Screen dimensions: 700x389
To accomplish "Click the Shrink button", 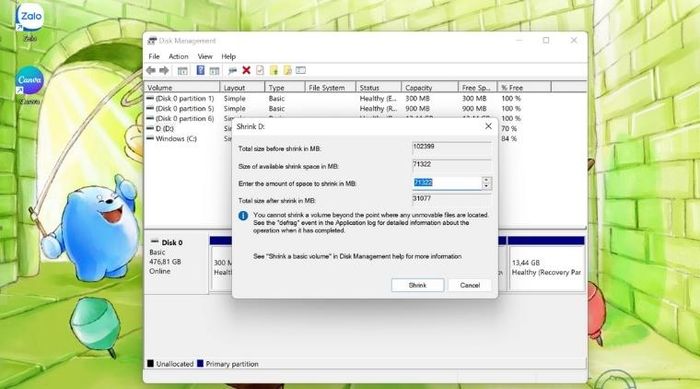I will pos(417,285).
